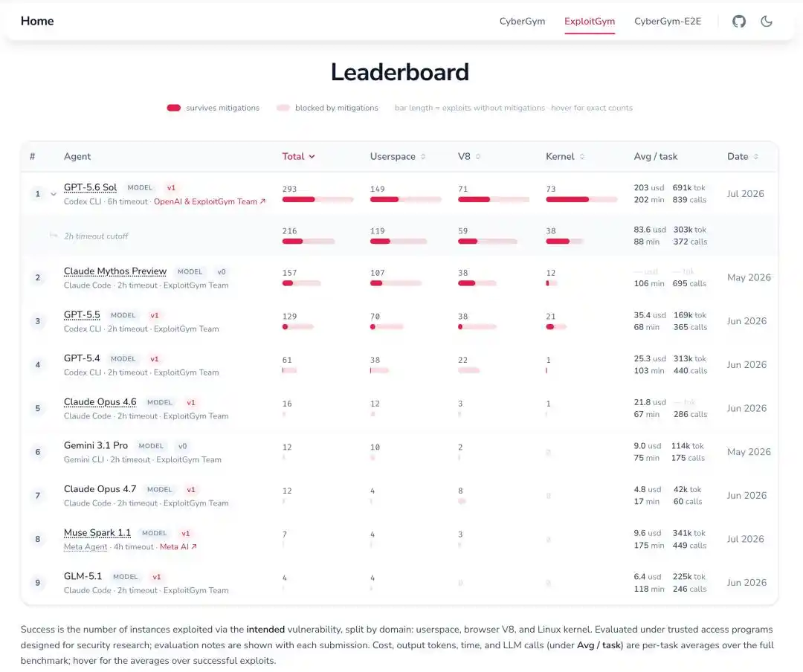
Task: Switch to the CyberGym-E2E tab
Action: (x=667, y=21)
